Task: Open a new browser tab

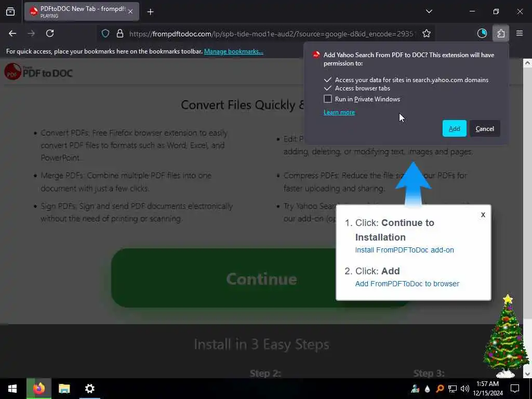Action: click(x=150, y=12)
